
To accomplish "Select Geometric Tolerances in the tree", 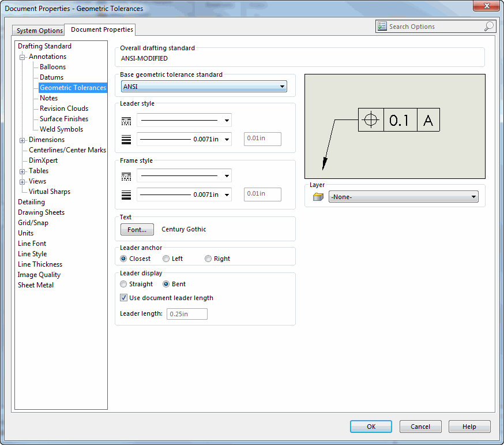I will [x=73, y=88].
